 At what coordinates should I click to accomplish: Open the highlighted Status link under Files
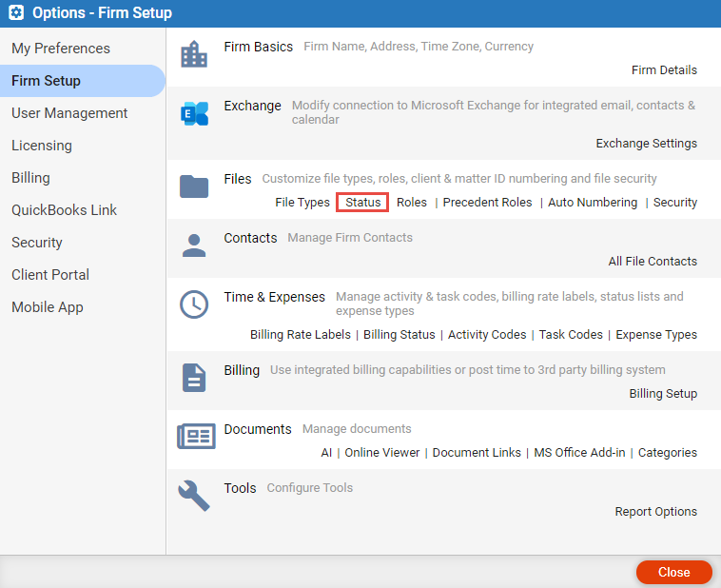click(x=362, y=203)
